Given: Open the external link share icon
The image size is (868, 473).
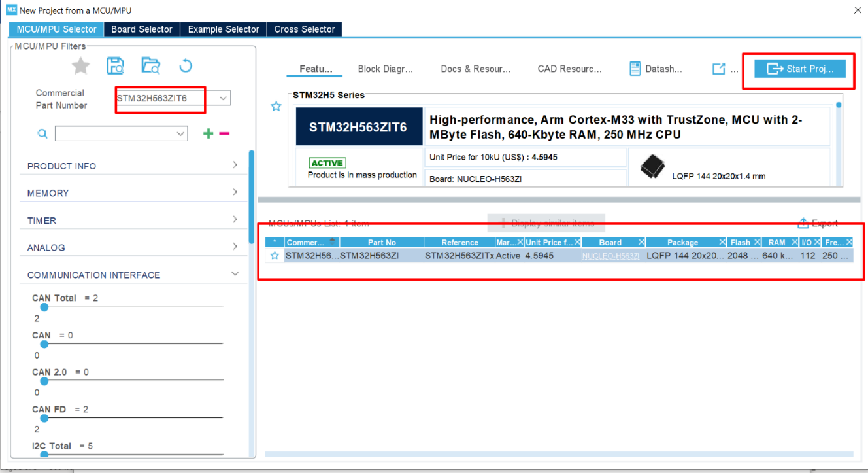Looking at the screenshot, I should 719,68.
